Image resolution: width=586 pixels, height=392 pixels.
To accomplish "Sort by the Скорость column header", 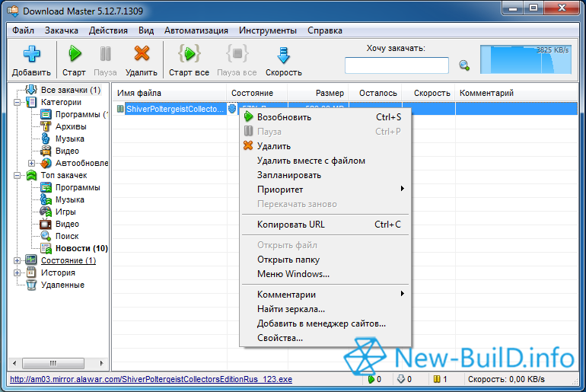I will [429, 93].
